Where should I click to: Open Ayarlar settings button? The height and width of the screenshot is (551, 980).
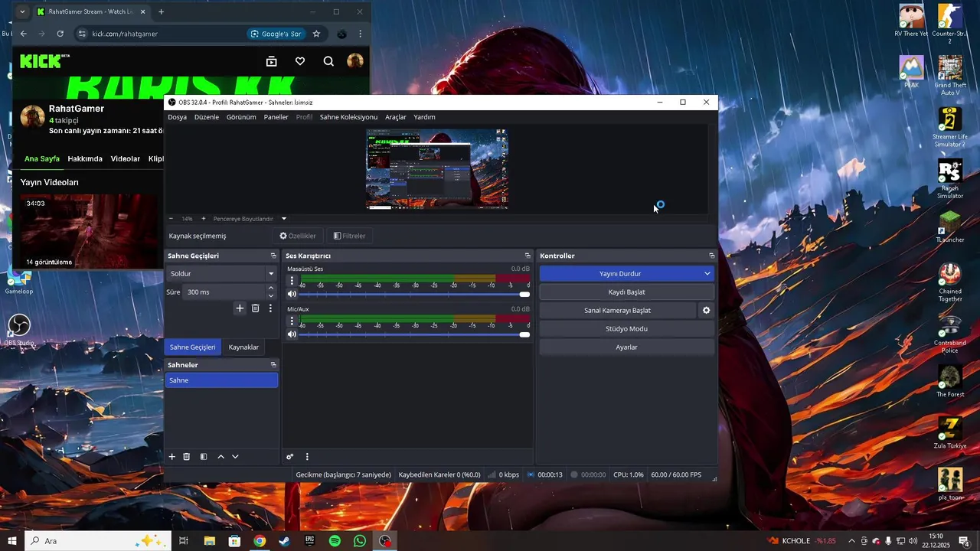tap(627, 347)
